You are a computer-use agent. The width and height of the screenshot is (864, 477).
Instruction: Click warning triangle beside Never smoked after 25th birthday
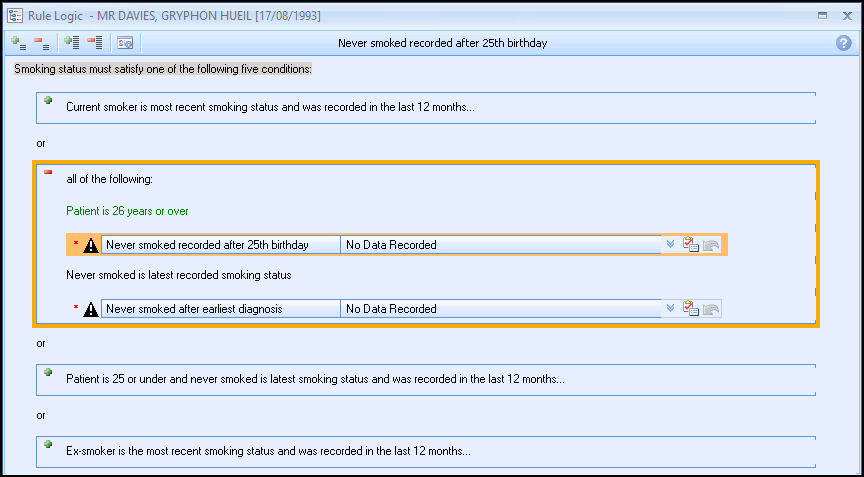(91, 245)
